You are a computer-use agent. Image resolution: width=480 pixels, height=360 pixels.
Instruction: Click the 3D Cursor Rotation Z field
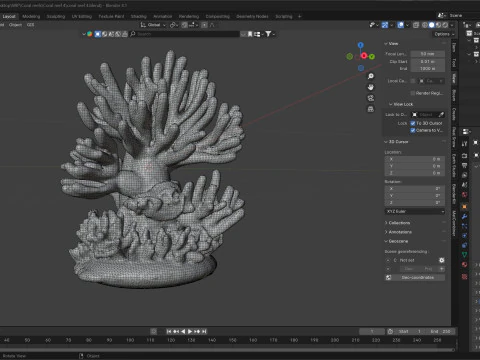tap(415, 203)
